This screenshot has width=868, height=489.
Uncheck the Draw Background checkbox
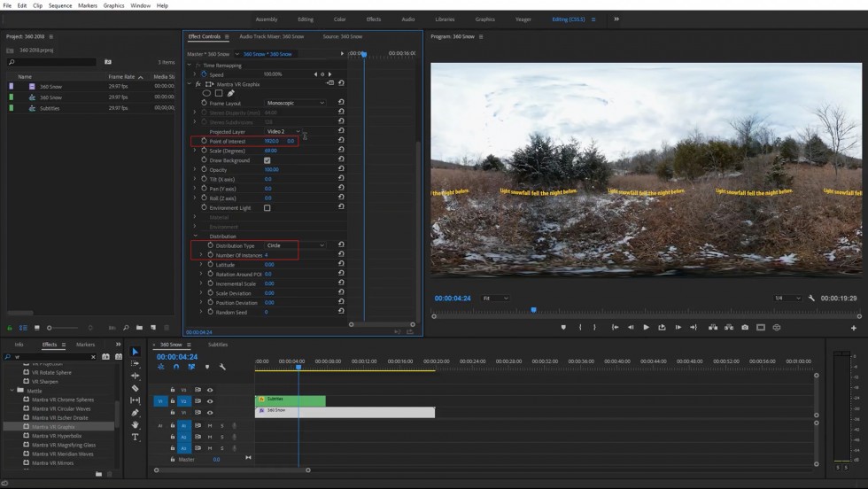point(267,160)
